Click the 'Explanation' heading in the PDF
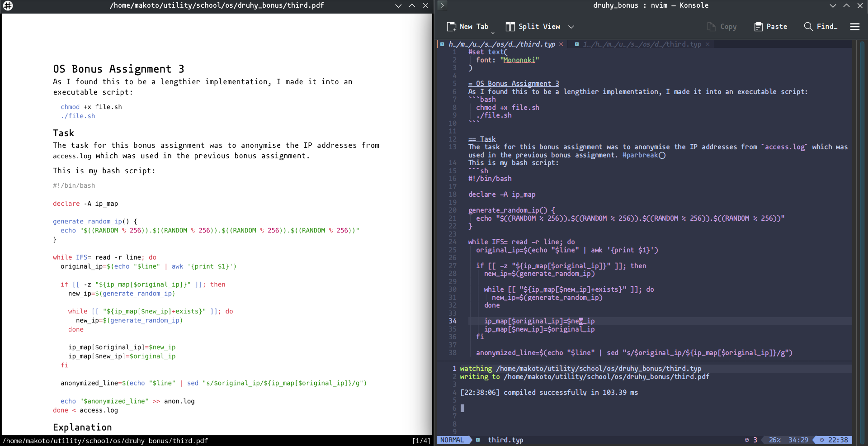The height and width of the screenshot is (446, 868). (x=82, y=427)
